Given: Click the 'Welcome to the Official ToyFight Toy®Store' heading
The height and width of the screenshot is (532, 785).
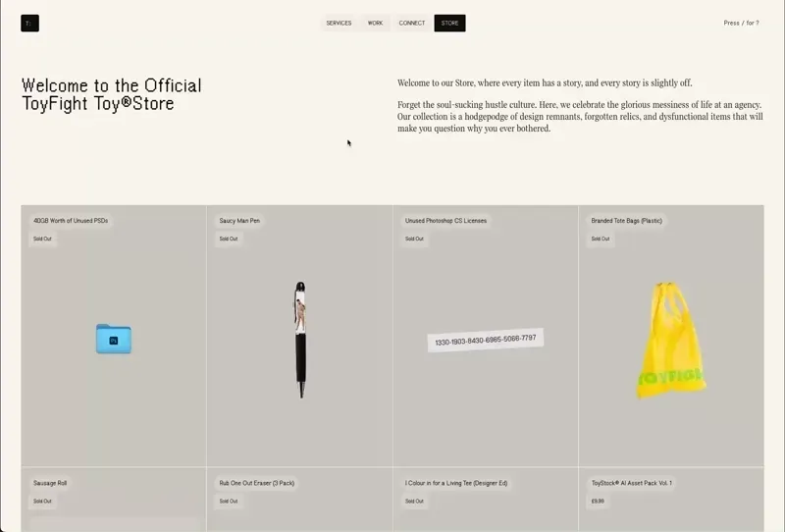Looking at the screenshot, I should 112,94.
